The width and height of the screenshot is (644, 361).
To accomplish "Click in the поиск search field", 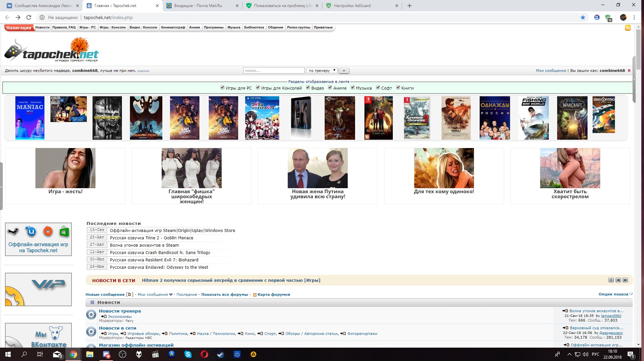I will click(274, 71).
